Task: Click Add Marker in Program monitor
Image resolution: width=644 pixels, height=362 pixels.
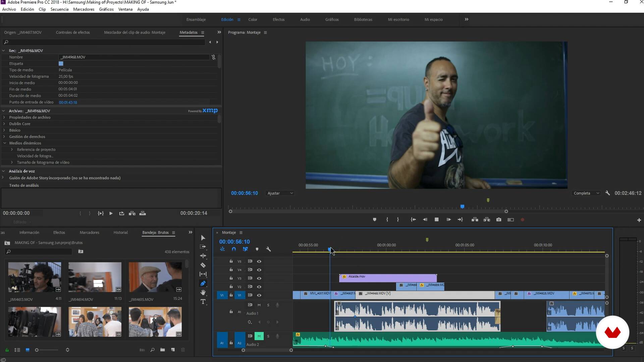Action: pyautogui.click(x=375, y=220)
